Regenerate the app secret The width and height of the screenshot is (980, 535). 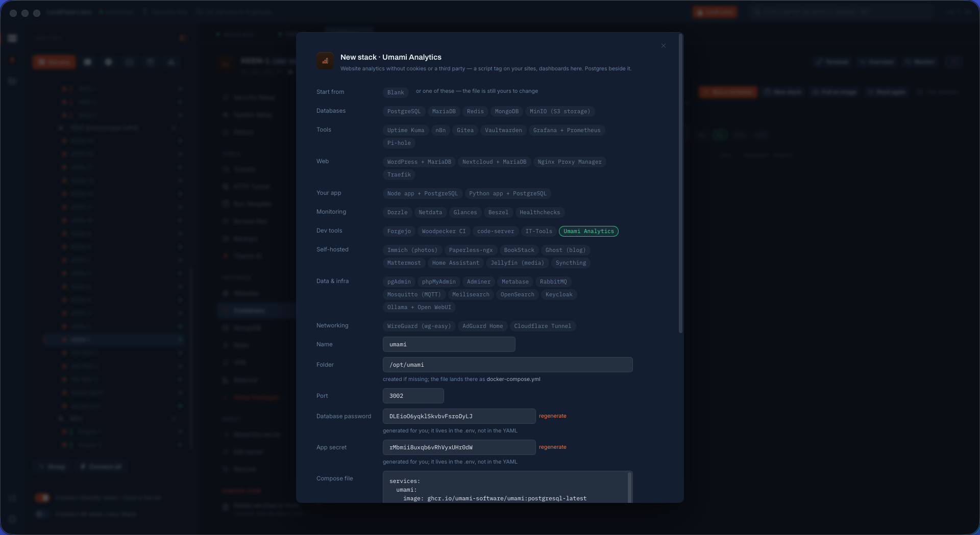point(553,447)
